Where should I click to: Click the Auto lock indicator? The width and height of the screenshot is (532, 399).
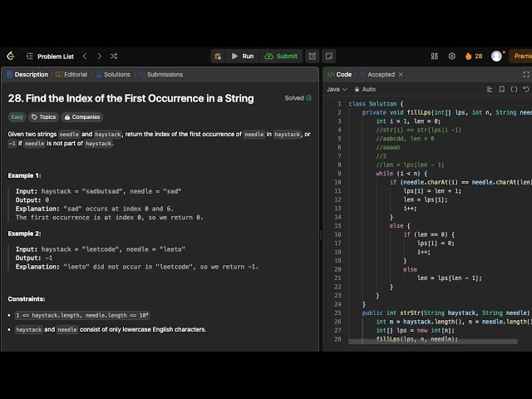click(x=365, y=89)
